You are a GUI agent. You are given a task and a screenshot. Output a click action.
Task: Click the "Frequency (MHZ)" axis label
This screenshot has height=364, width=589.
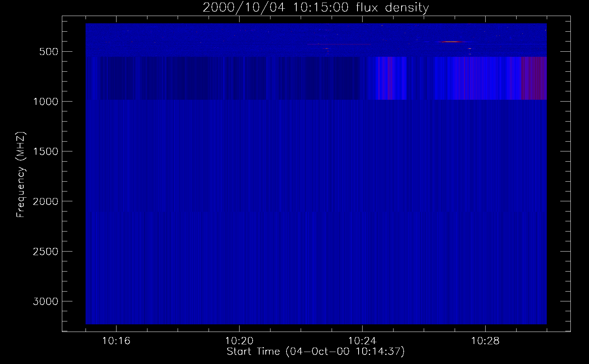[21, 175]
